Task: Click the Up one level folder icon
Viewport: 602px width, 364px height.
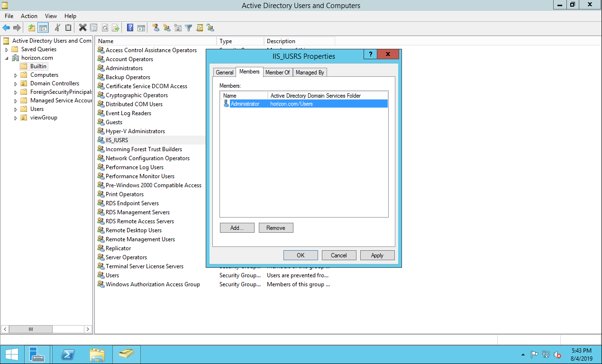Action: point(31,28)
